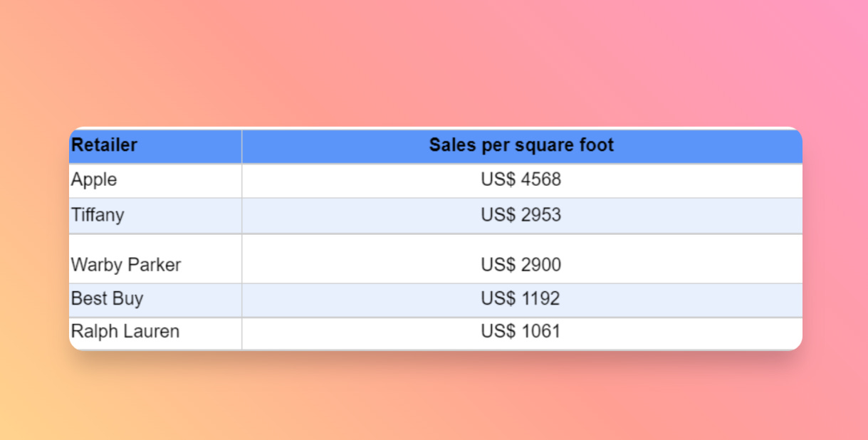The image size is (868, 440).
Task: Select the Best Buy retailer cell
Action: point(108,298)
